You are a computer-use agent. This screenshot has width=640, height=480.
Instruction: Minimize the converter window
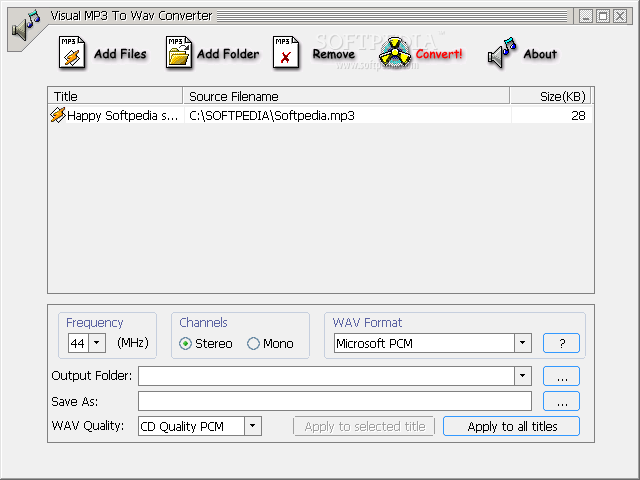[x=586, y=16]
